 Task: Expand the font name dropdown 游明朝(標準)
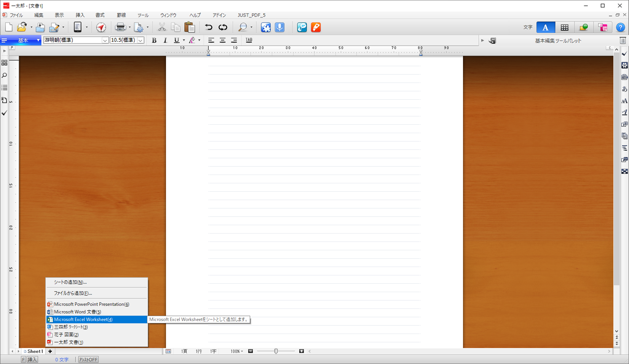[x=105, y=40]
